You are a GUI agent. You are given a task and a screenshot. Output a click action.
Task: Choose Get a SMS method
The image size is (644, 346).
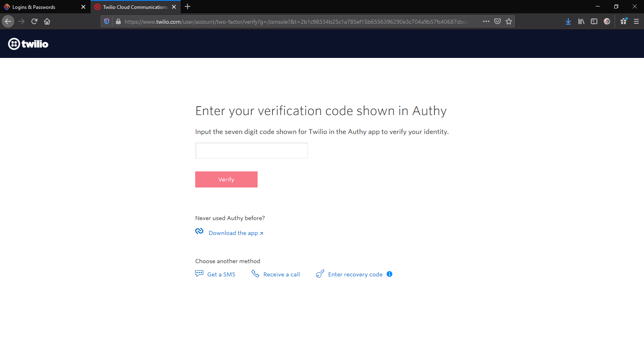(x=221, y=274)
